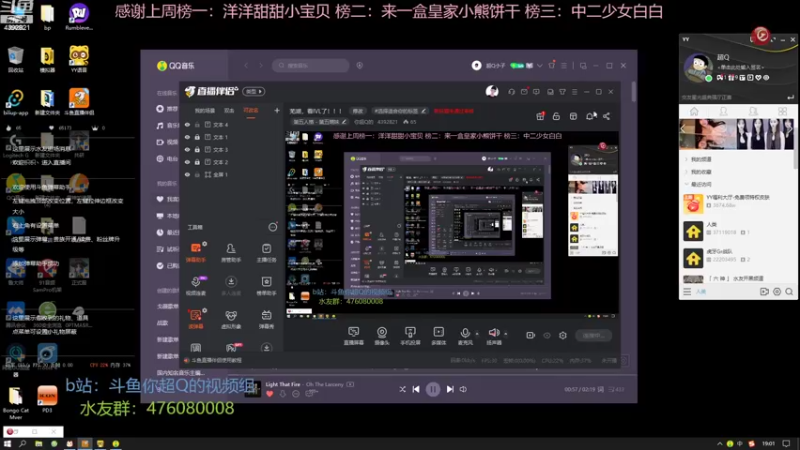
Task: Open the mode dropdown beside 直播伴侣 logo
Action: pos(254,91)
